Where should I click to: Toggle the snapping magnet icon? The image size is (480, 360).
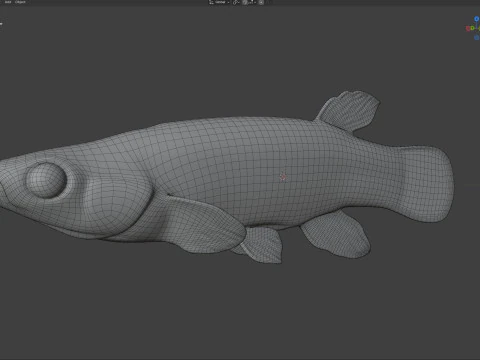tap(245, 2)
